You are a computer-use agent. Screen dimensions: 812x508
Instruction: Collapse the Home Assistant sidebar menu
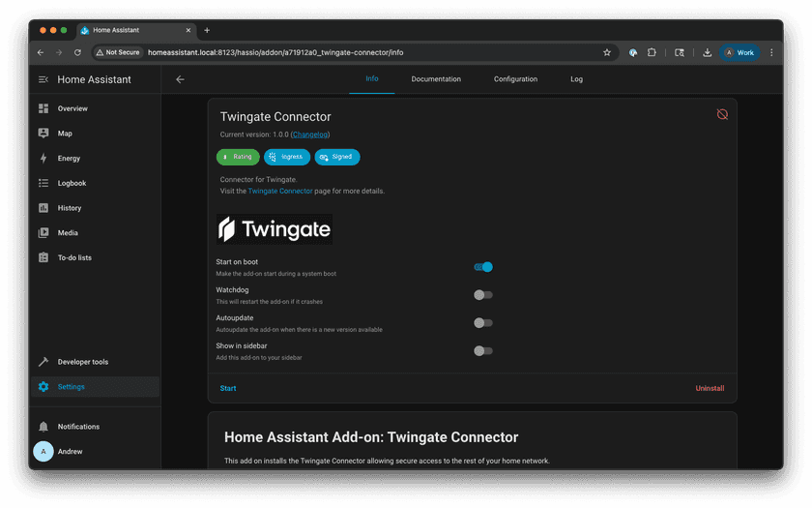(43, 79)
